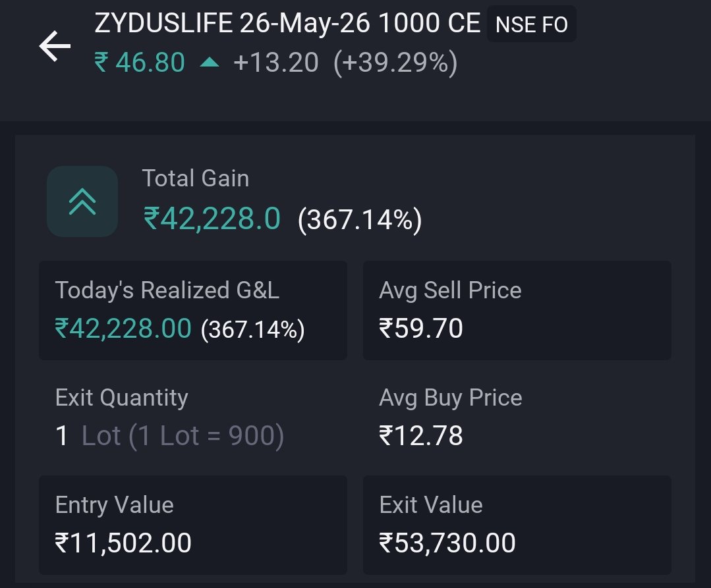Tap the ₹59.70 average sell price
Viewport: 711px width, 588px height.
point(421,329)
